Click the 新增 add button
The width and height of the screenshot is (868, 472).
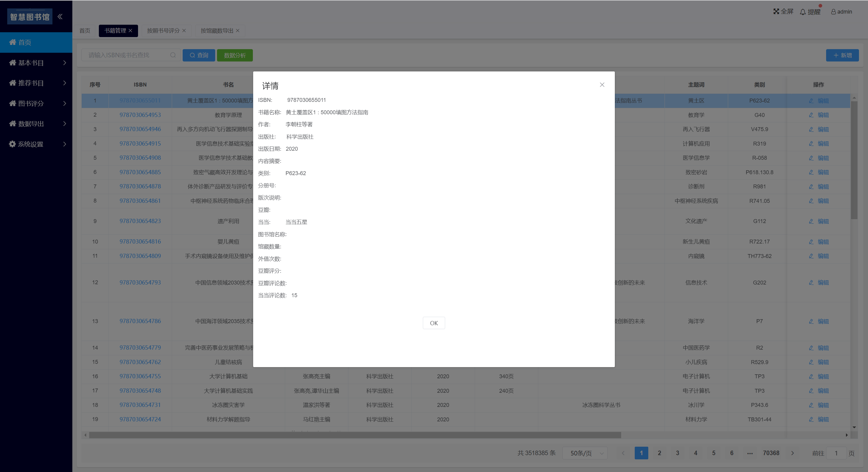click(842, 55)
